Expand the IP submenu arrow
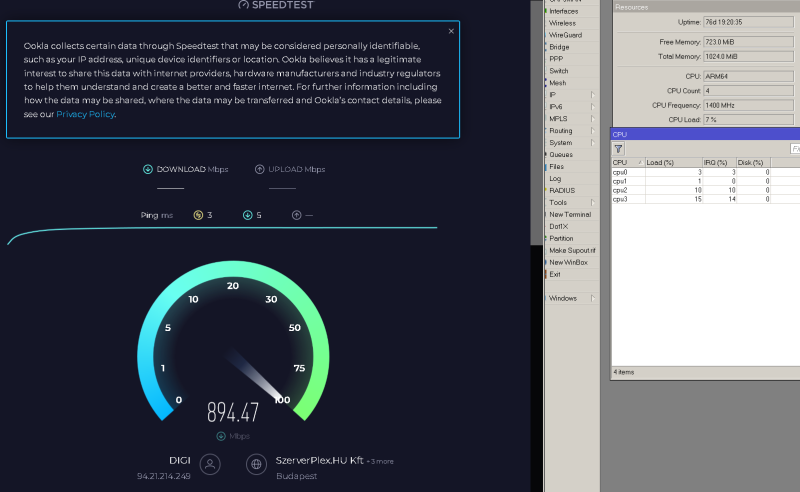The height and width of the screenshot is (492, 800). click(x=593, y=95)
